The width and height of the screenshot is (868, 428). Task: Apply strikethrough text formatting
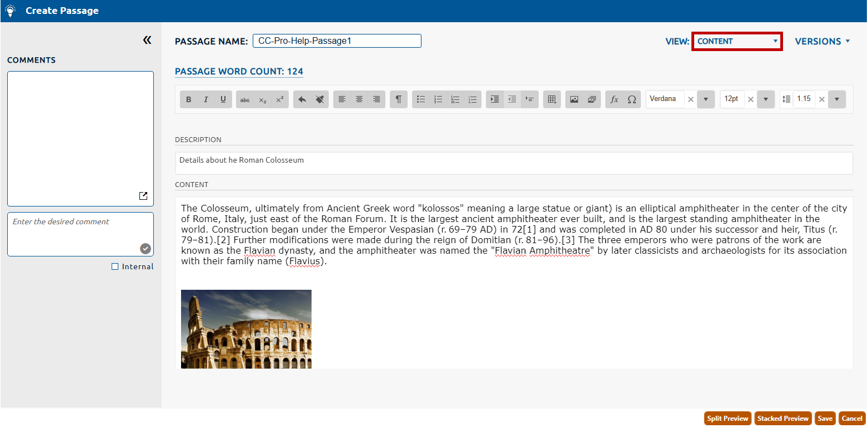[x=245, y=99]
